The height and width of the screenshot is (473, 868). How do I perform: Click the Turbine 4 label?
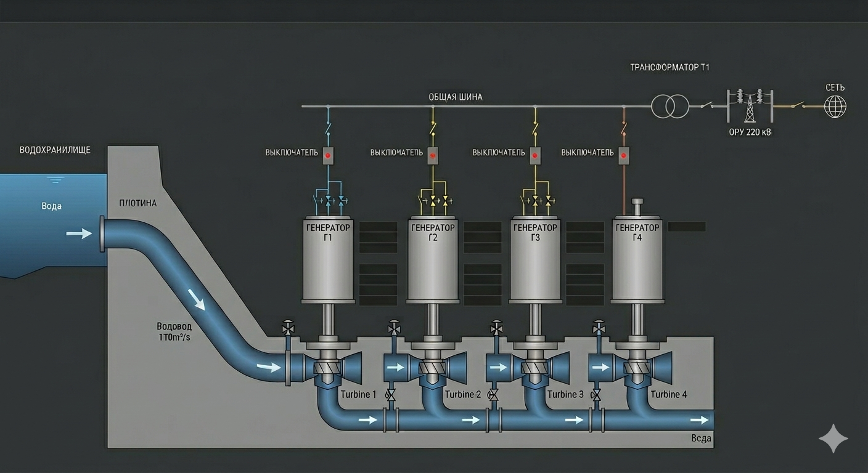pyautogui.click(x=669, y=394)
